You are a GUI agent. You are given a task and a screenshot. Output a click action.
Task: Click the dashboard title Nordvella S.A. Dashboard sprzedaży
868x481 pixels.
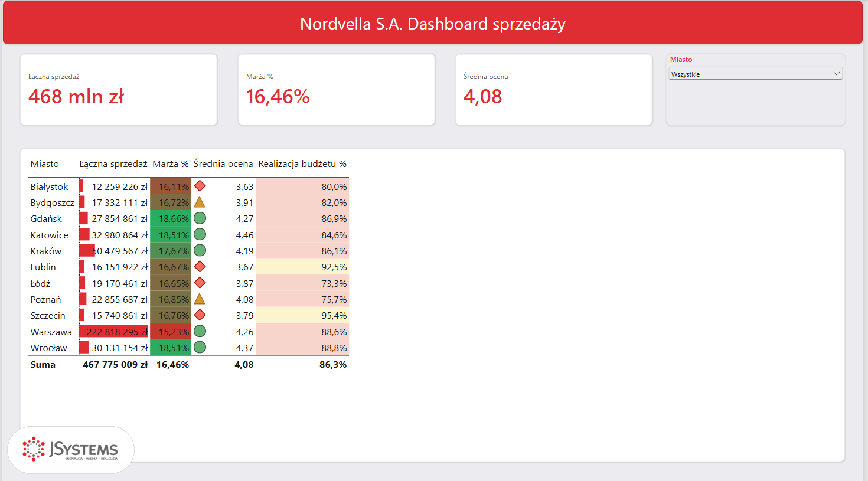click(x=433, y=24)
